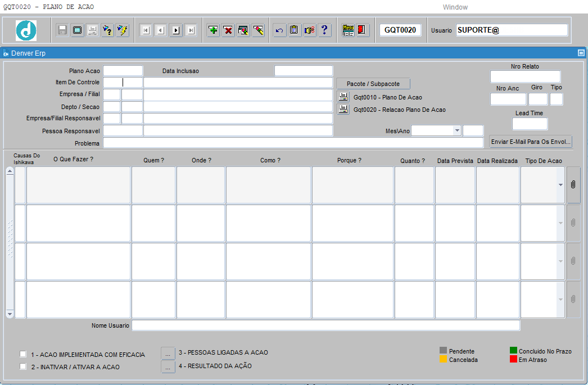The image size is (588, 385).
Task: Expand Tipo De Acao dropdown in third row
Action: coord(560,261)
